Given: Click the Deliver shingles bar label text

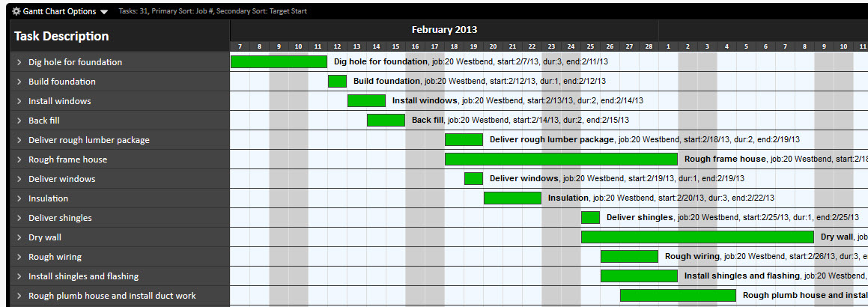Looking at the screenshot, I should [732, 217].
